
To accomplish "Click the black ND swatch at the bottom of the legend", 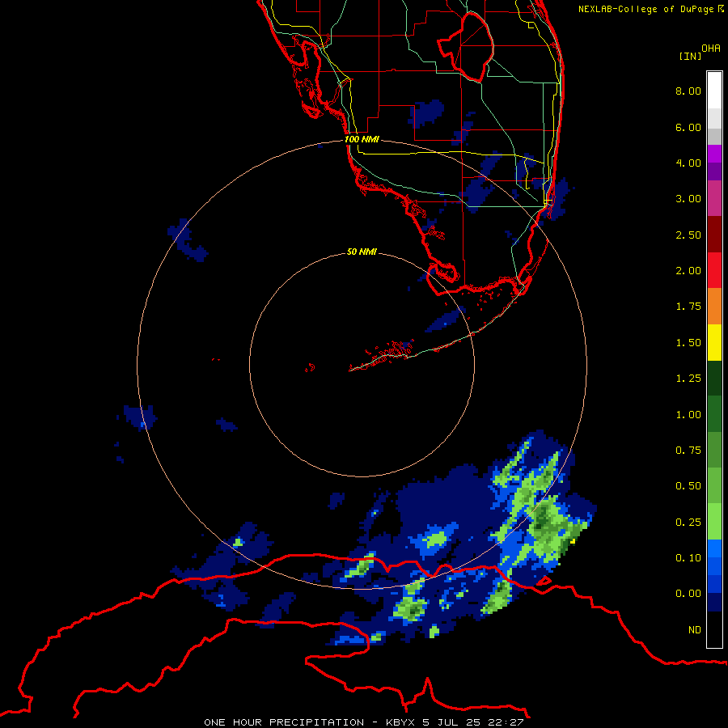I will click(714, 629).
